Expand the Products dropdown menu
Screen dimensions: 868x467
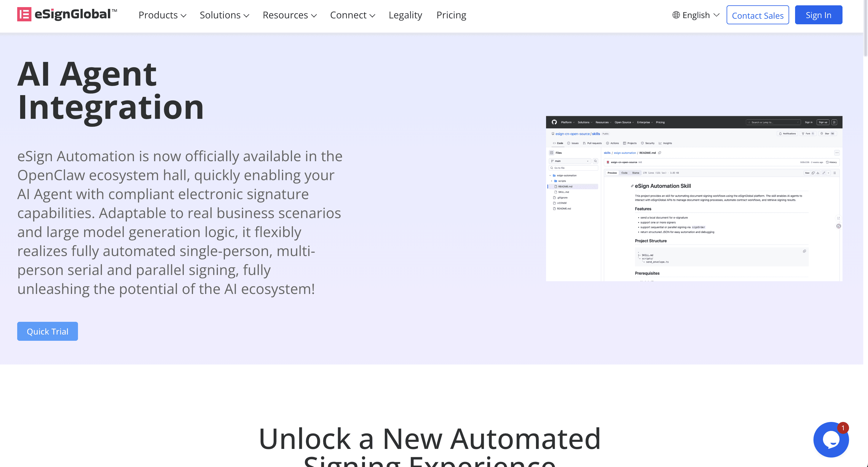tap(162, 15)
